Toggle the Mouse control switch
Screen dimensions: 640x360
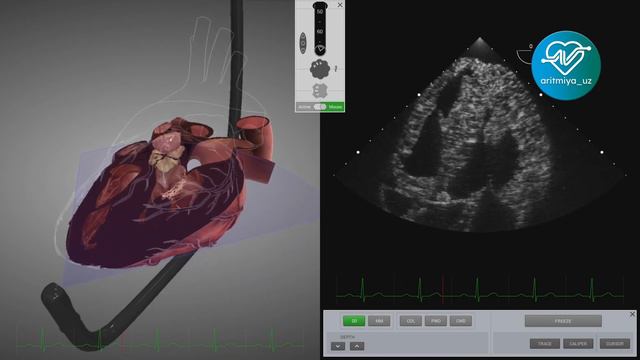[320, 107]
